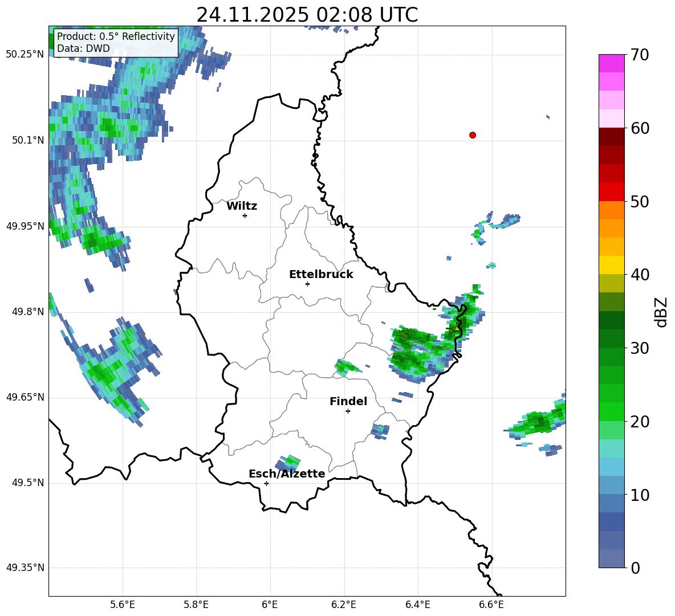The height and width of the screenshot is (616, 675).
Task: Select the Ettelbruck map label
Action: point(321,275)
